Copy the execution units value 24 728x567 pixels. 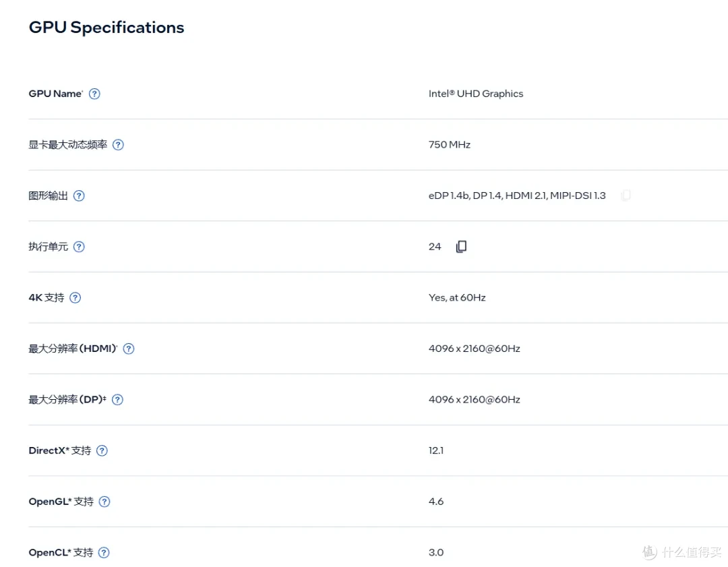coord(461,247)
